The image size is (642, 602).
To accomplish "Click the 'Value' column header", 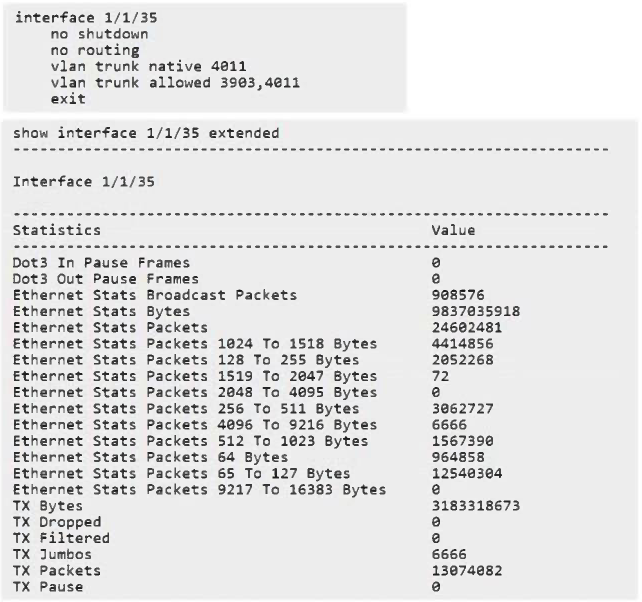I will [453, 230].
